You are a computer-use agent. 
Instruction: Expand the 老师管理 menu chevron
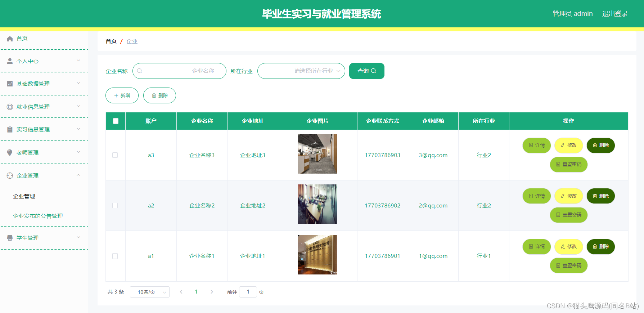tap(78, 152)
